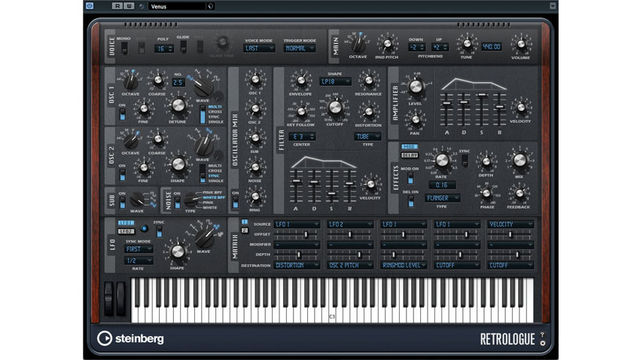This screenshot has height=360, width=640.
Task: Click the Noise Type selector knob
Action: (191, 200)
